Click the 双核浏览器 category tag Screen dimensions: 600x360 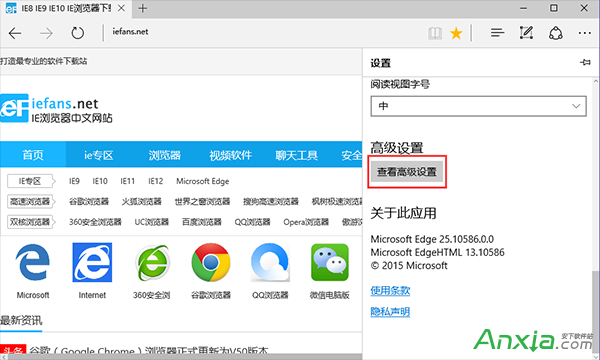(31, 222)
